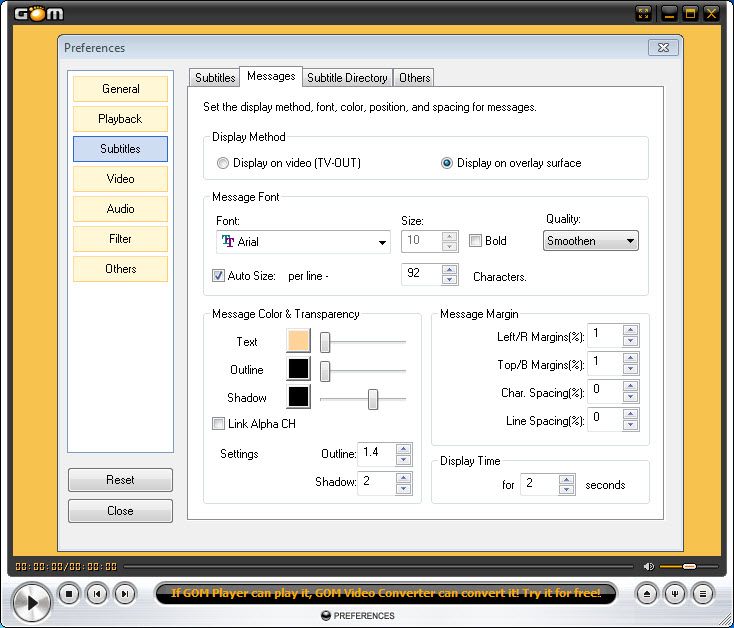This screenshot has width=734, height=628.
Task: Click the characters per line field
Action: point(422,274)
